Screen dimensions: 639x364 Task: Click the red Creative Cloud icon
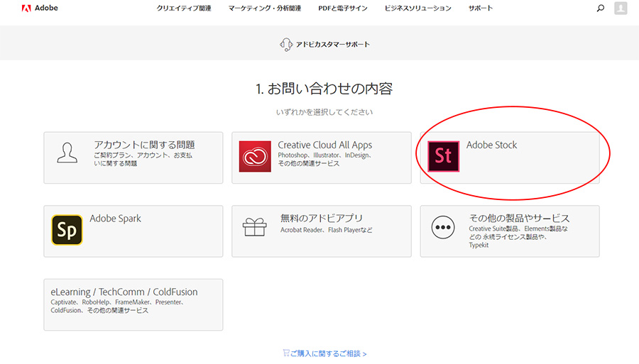(x=255, y=156)
